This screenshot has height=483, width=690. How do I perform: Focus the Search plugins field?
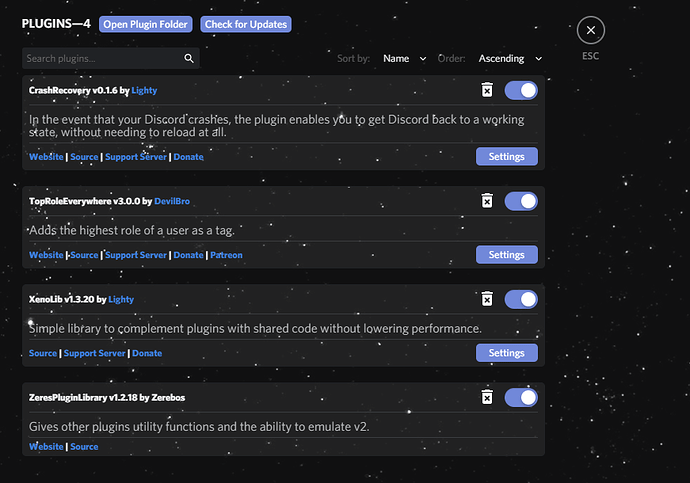coord(111,59)
